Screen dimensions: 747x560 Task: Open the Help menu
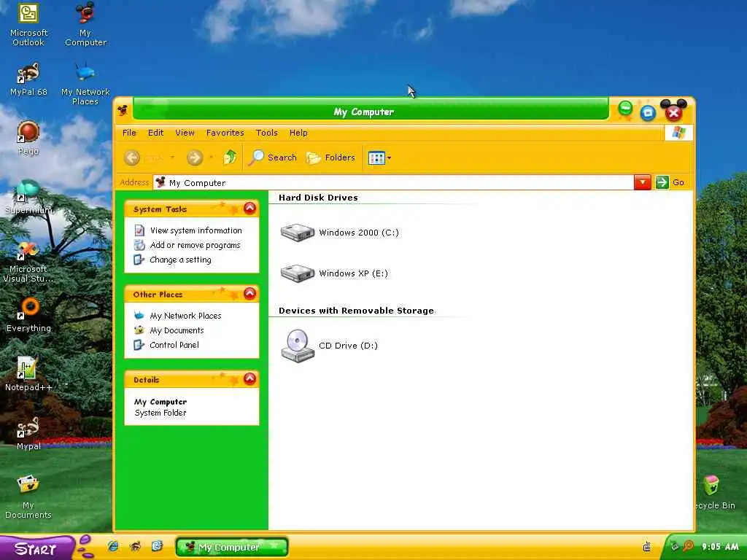[298, 133]
